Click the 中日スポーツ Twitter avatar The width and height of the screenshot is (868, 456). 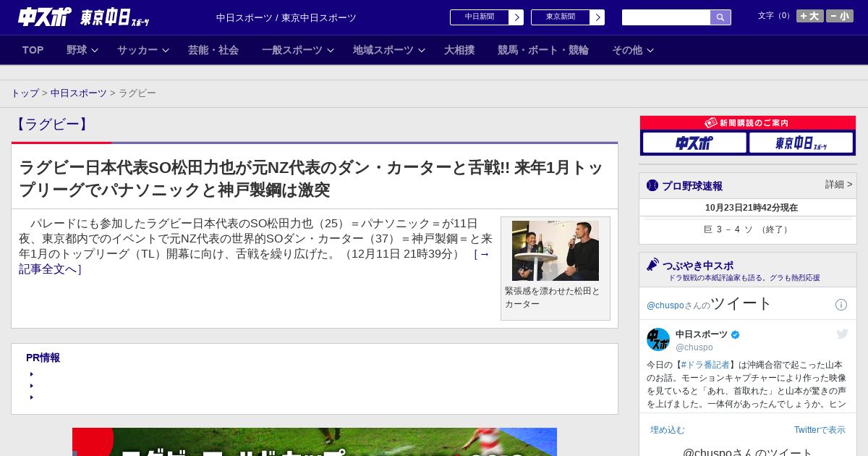click(658, 339)
